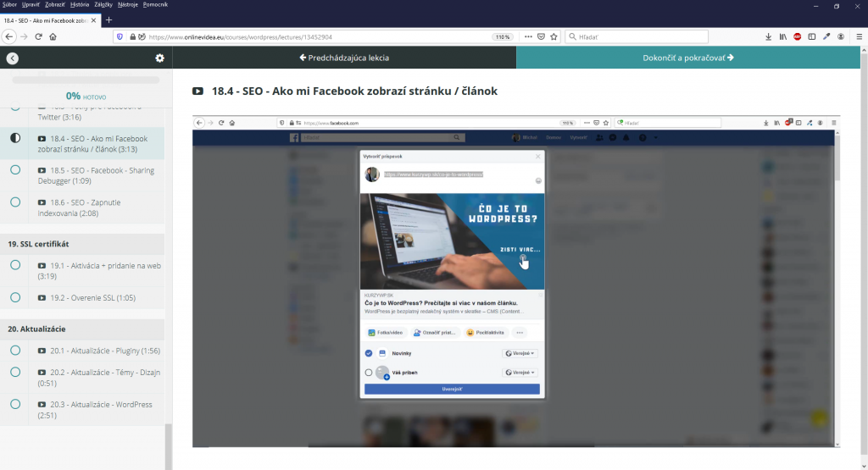This screenshot has height=470, width=868.
Task: Open the red adblock extension icon
Action: [x=797, y=37]
